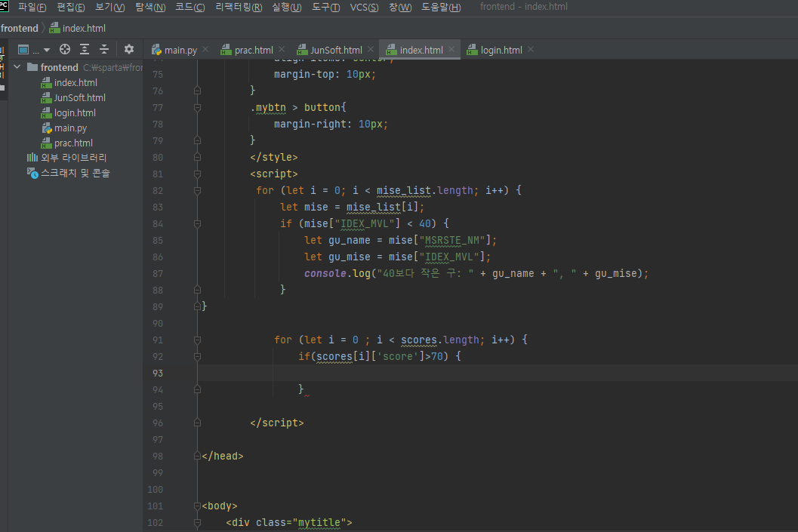Fold the scores for loop at line 91

coord(198,340)
